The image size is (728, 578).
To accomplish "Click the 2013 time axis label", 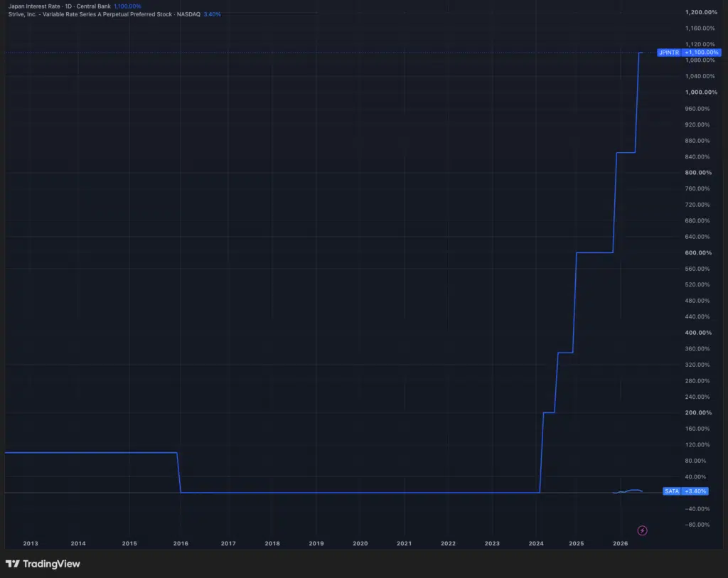I will 31,543.
